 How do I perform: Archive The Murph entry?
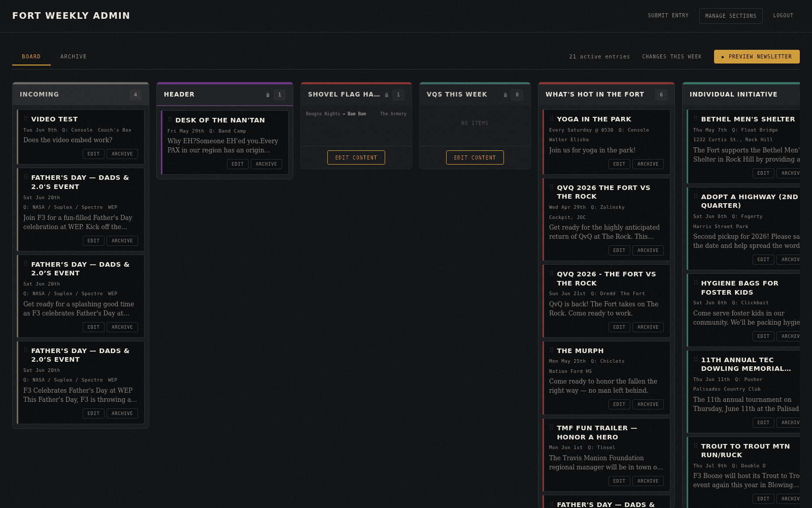coord(648,404)
